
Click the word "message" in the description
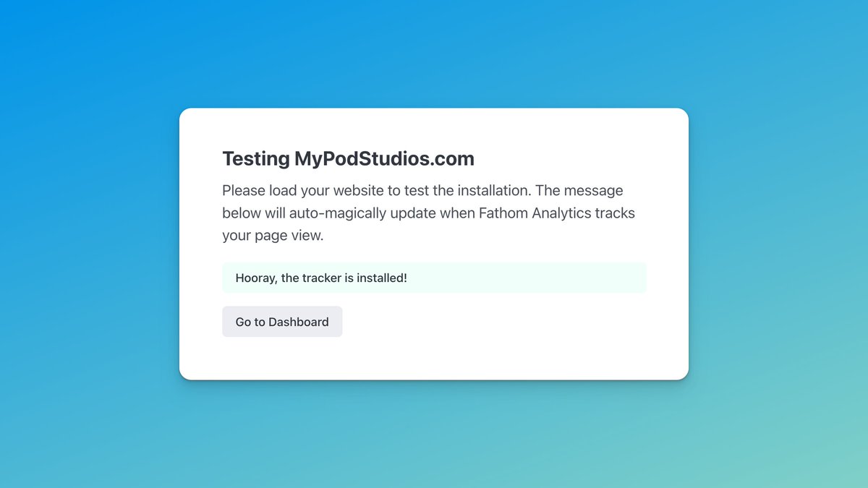pos(593,191)
